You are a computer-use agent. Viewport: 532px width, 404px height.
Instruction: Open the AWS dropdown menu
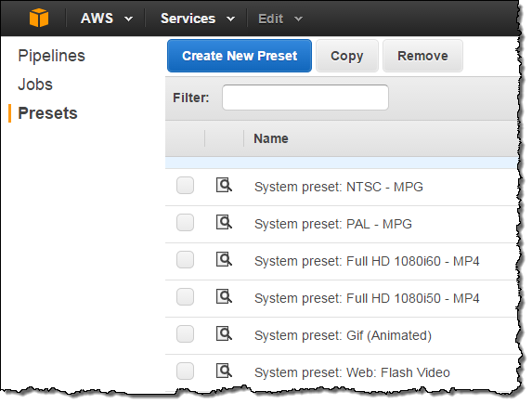[x=106, y=19]
